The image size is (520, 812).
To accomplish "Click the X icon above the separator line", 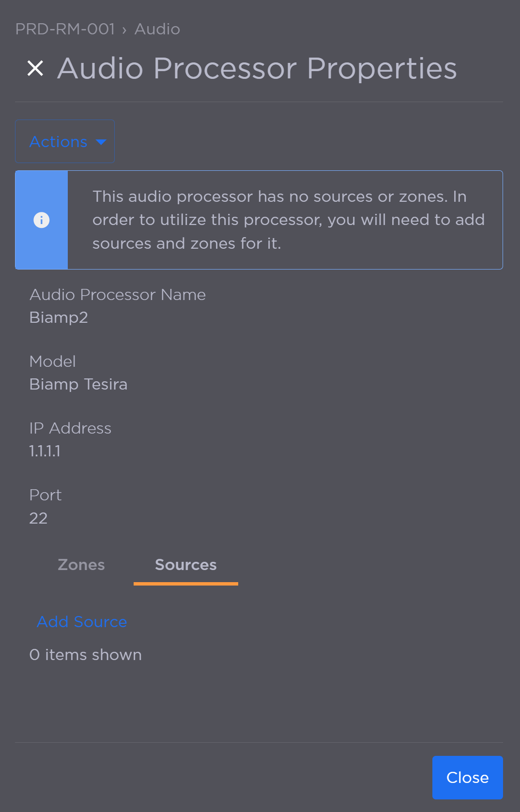I will [x=34, y=68].
